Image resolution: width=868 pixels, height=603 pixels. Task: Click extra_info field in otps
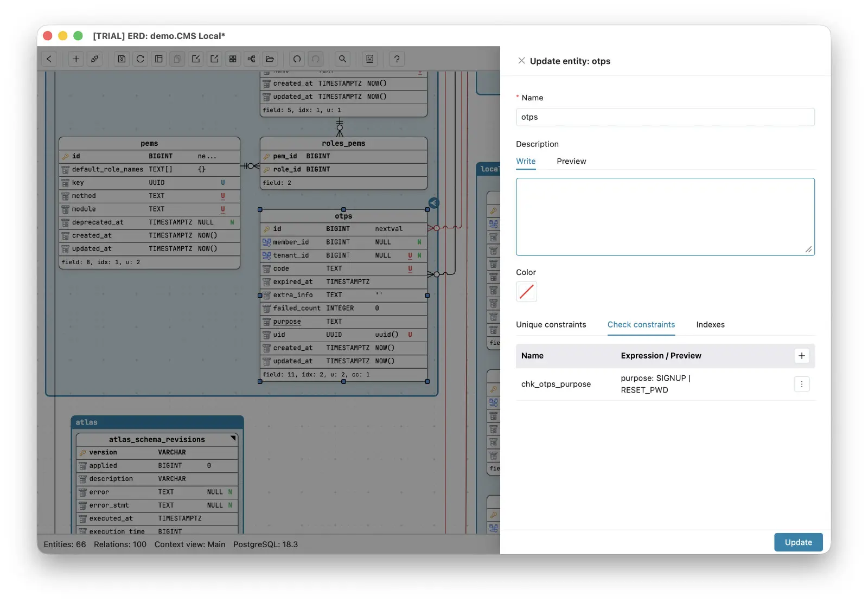pyautogui.click(x=343, y=295)
